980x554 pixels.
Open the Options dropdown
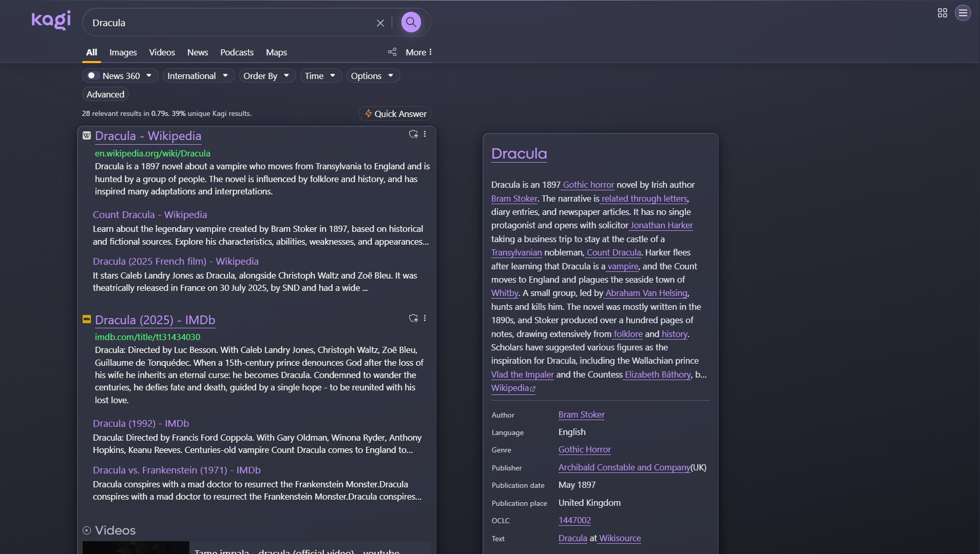coord(373,76)
